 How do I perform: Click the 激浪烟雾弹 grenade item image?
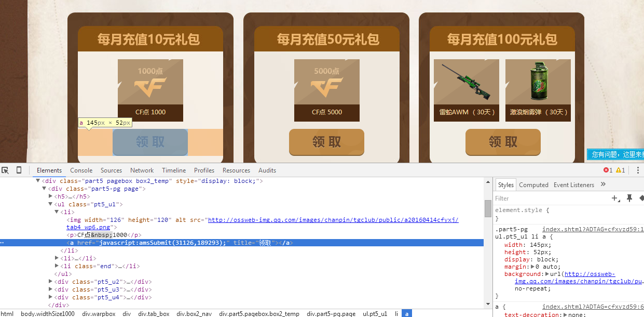point(538,90)
